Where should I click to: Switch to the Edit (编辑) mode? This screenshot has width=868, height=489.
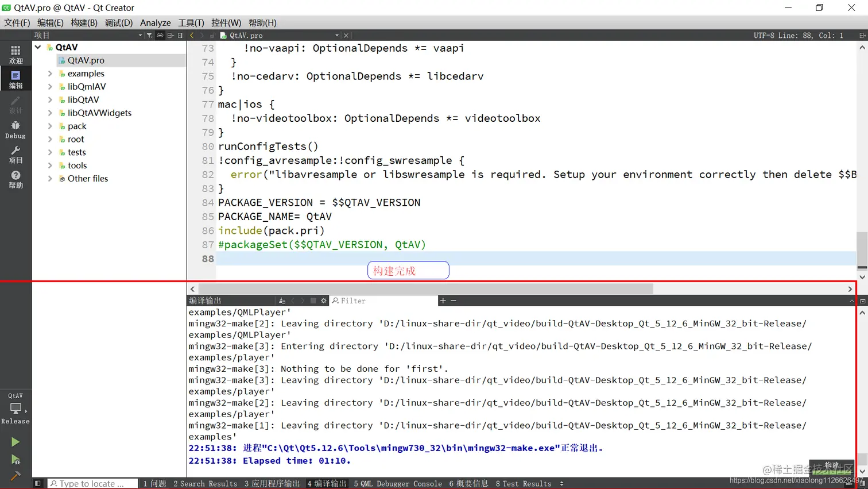click(x=15, y=79)
